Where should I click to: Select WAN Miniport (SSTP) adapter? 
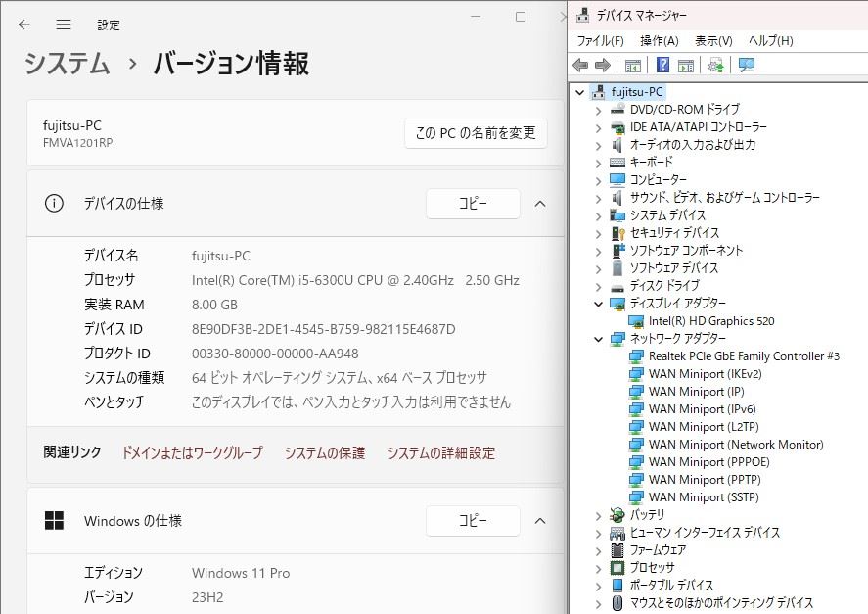pos(705,497)
